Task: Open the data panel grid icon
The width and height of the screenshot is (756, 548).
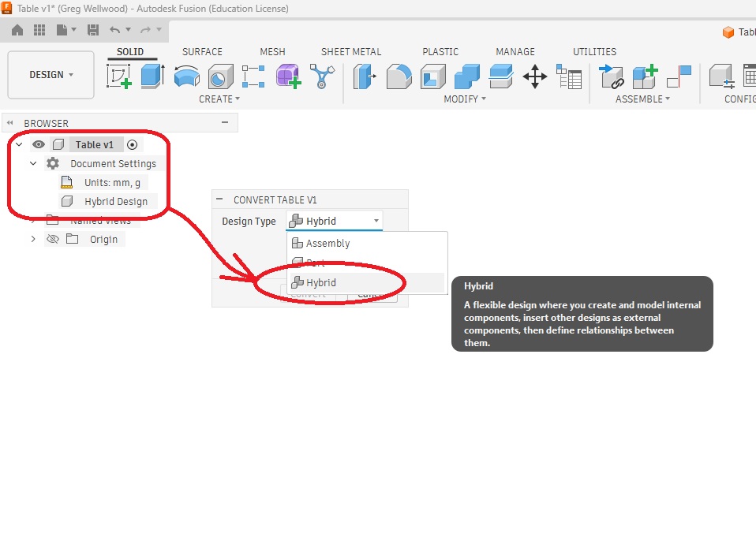Action: pos(39,30)
